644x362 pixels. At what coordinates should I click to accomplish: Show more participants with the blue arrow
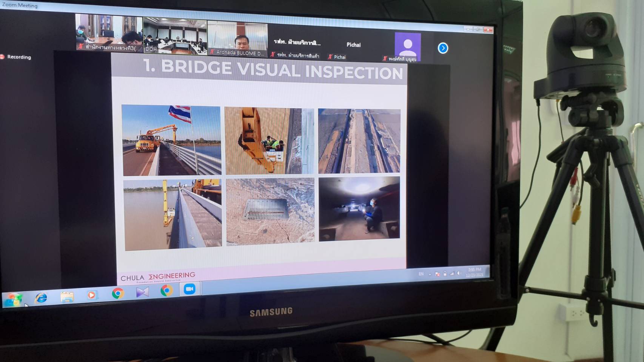[443, 48]
